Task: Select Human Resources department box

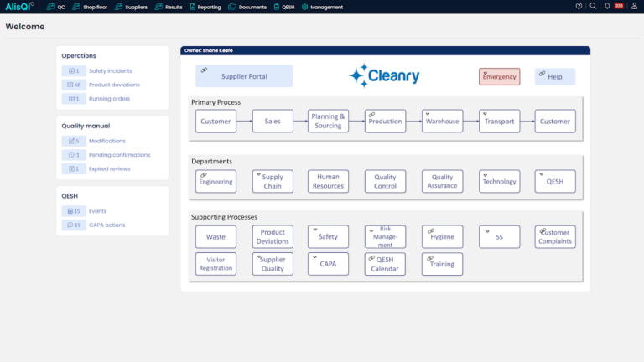Action: coord(328,181)
